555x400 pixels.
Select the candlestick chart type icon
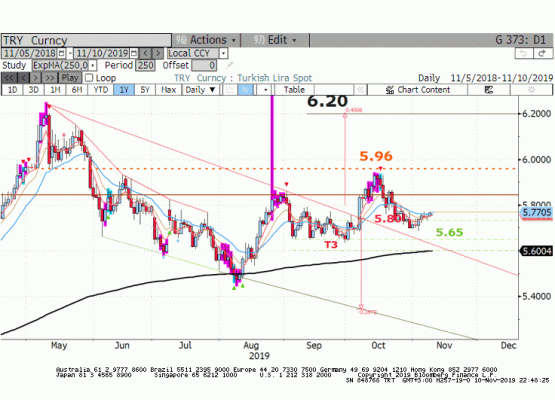click(246, 90)
